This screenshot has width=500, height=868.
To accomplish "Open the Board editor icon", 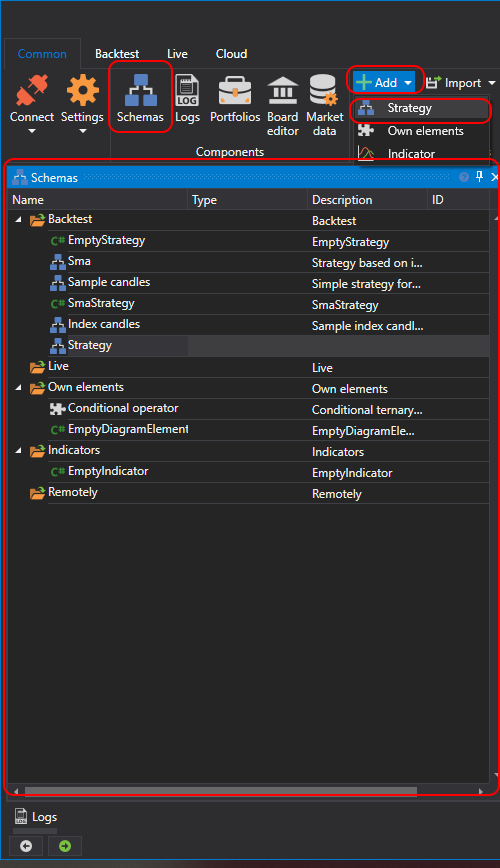I will coord(283,90).
